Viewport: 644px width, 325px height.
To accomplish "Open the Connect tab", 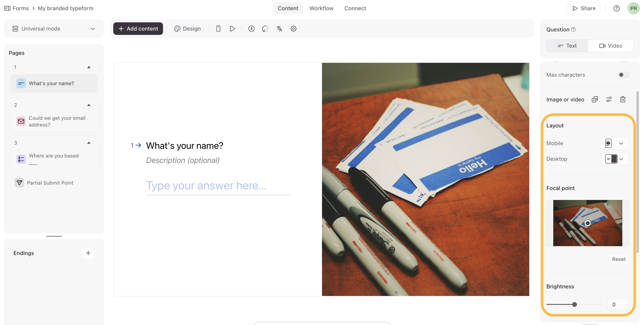I will tap(355, 8).
